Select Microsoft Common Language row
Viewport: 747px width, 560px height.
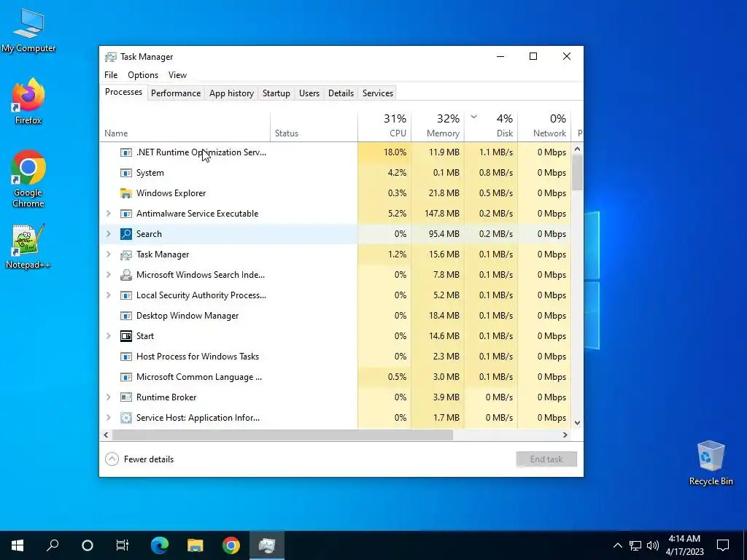coord(336,377)
